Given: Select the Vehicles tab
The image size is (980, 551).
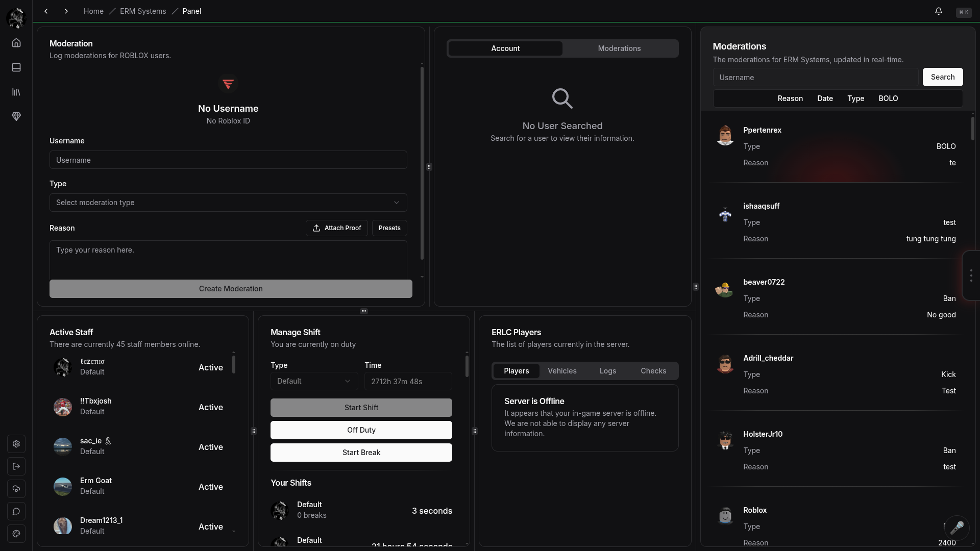Looking at the screenshot, I should click(x=562, y=371).
